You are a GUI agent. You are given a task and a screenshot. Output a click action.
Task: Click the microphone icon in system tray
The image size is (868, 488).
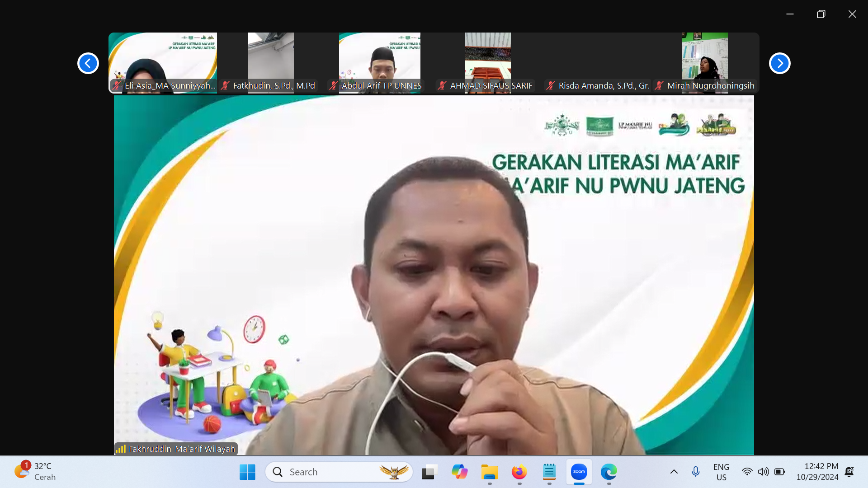click(x=696, y=472)
